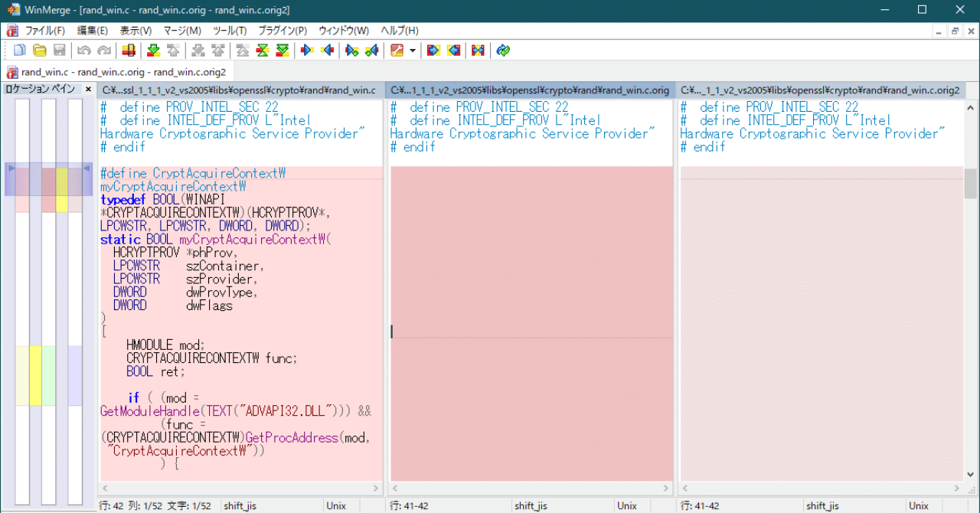Click right pane horizontal scrollbar left arrow
The height and width of the screenshot is (513, 980).
(685, 488)
